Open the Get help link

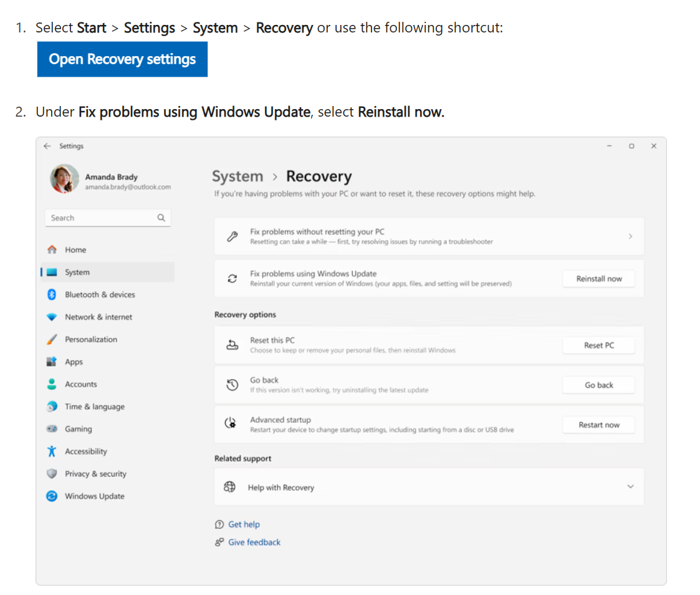click(x=244, y=525)
